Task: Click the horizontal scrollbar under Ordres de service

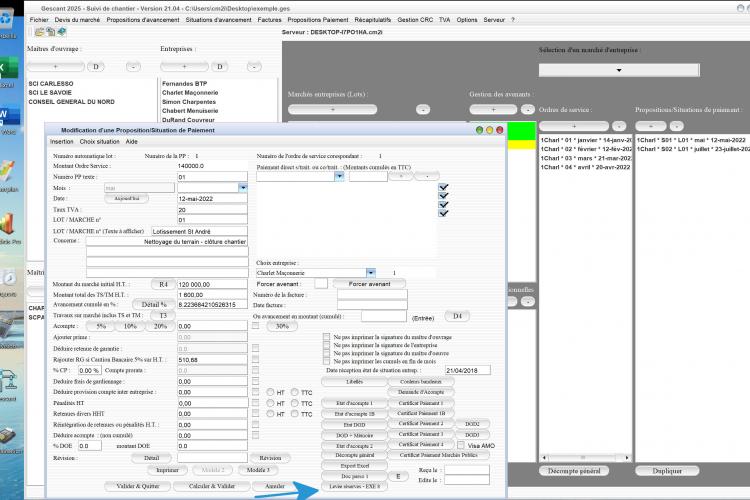Action: pyautogui.click(x=585, y=458)
